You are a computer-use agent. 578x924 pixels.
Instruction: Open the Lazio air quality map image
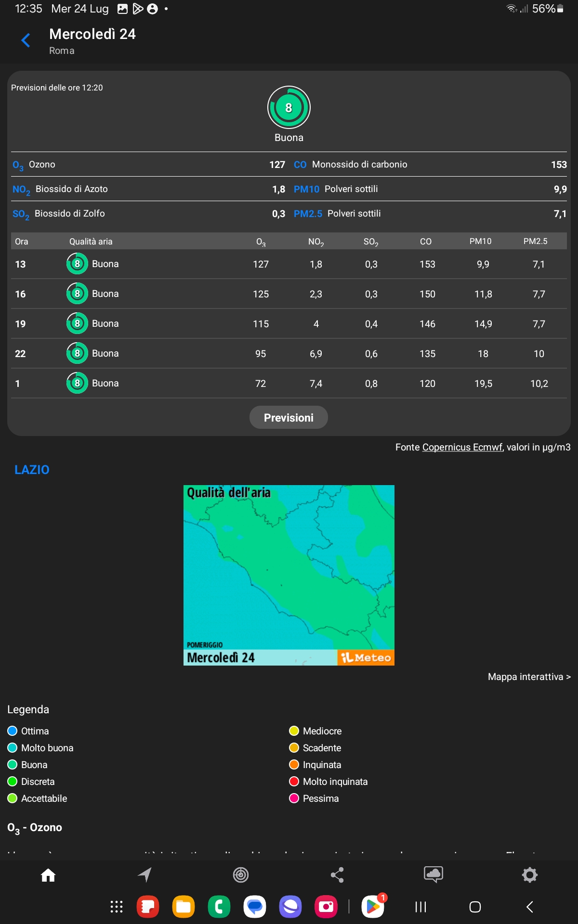pos(289,575)
